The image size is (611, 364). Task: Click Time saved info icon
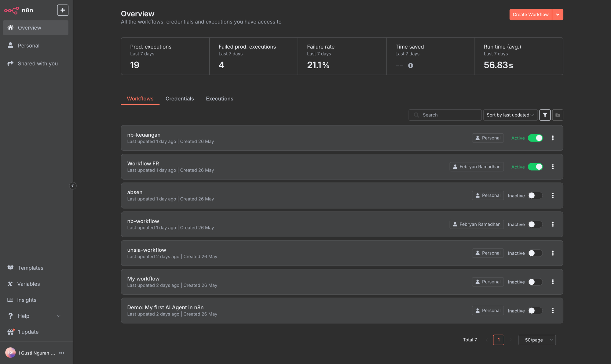(x=411, y=66)
